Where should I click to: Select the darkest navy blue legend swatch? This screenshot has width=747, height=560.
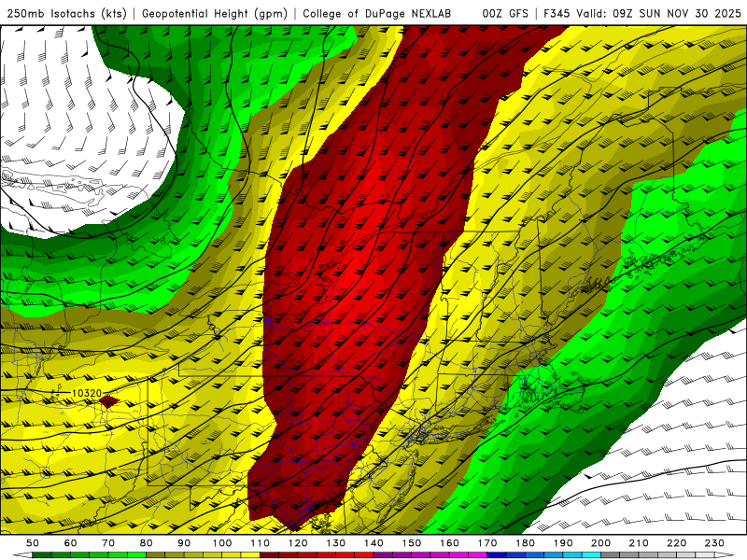[497, 554]
